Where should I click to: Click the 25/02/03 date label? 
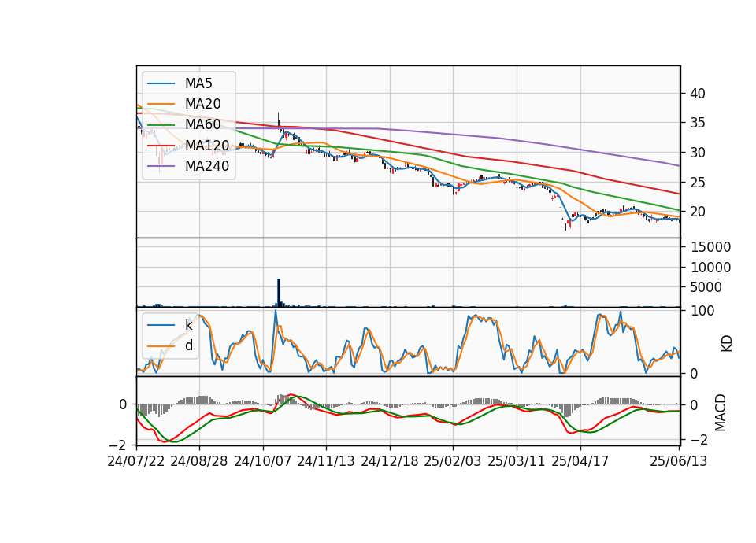point(453,461)
